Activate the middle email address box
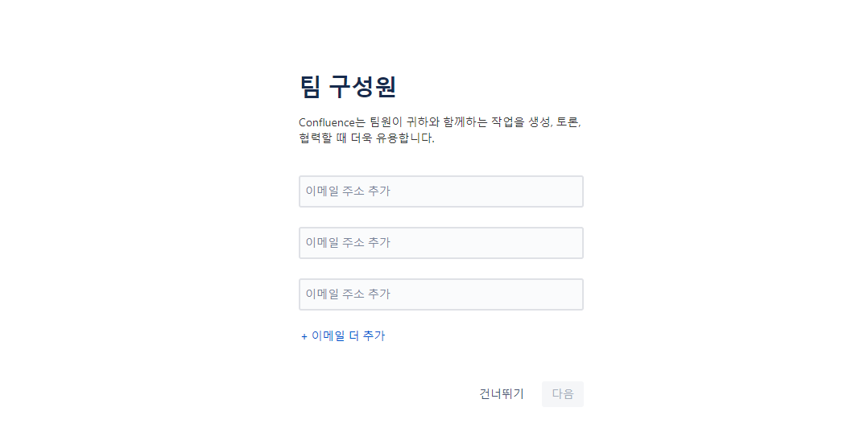The image size is (868, 432). click(441, 243)
